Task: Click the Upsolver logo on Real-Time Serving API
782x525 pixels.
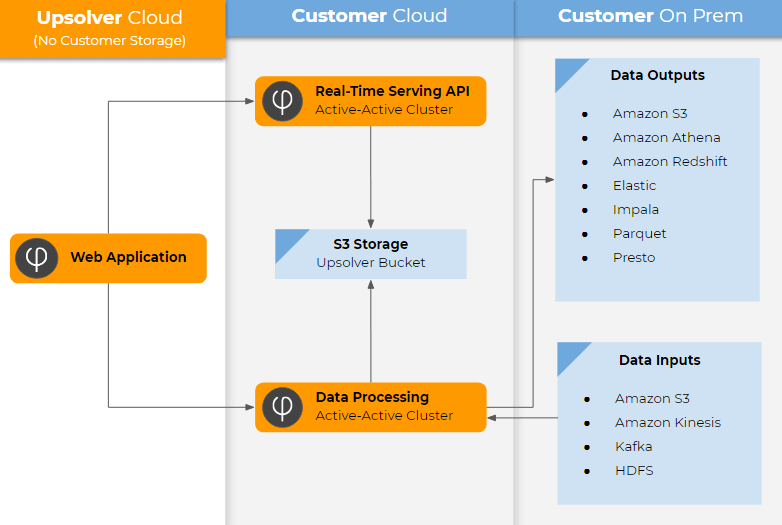Action: coord(283,101)
